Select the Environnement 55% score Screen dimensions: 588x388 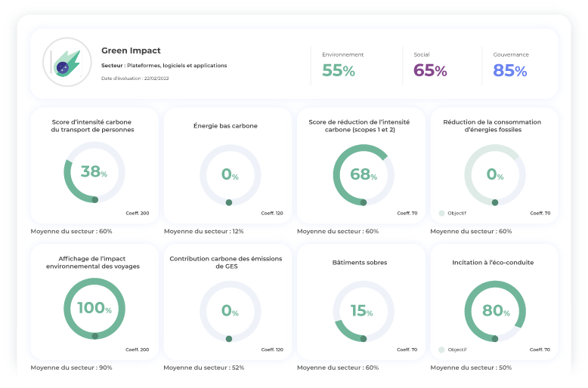click(339, 71)
